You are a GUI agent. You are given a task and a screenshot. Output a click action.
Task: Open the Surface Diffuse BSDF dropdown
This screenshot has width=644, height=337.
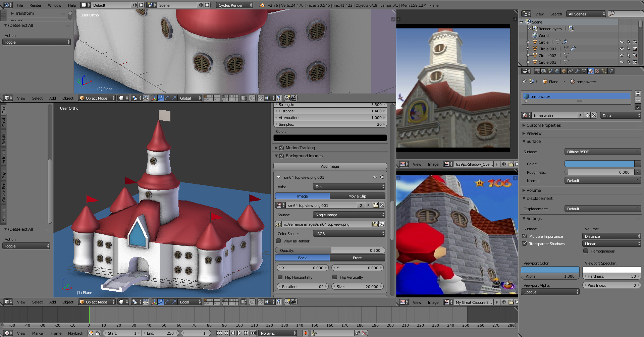[603, 152]
